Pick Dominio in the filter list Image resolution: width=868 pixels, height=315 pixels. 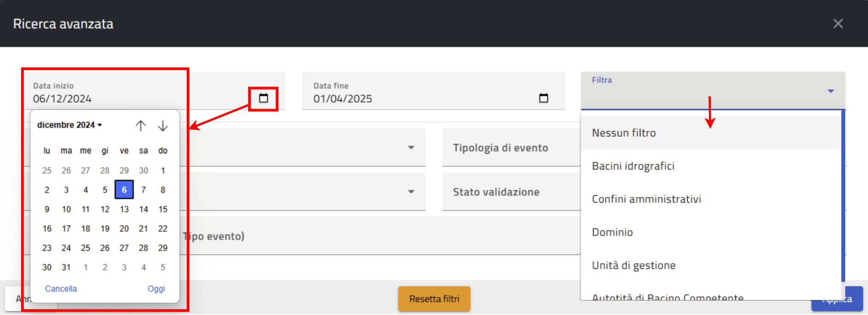click(x=612, y=232)
